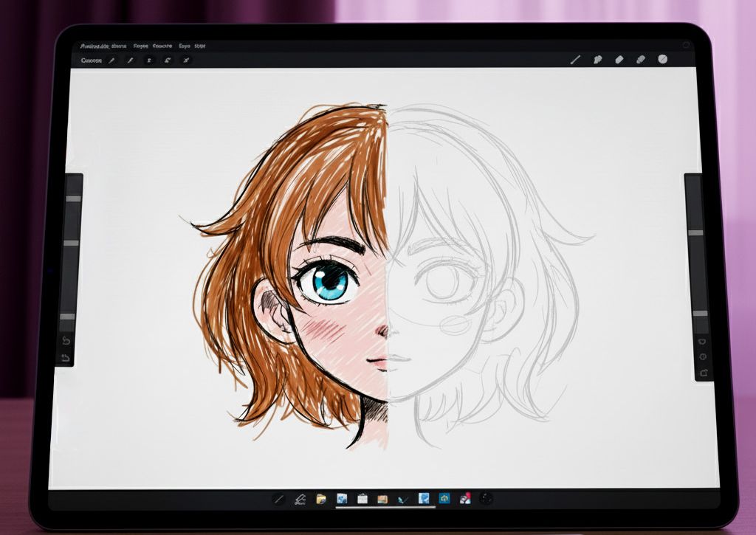Click the Gallery button at top left
Viewport: 756px width, 535px height.
pyautogui.click(x=91, y=61)
